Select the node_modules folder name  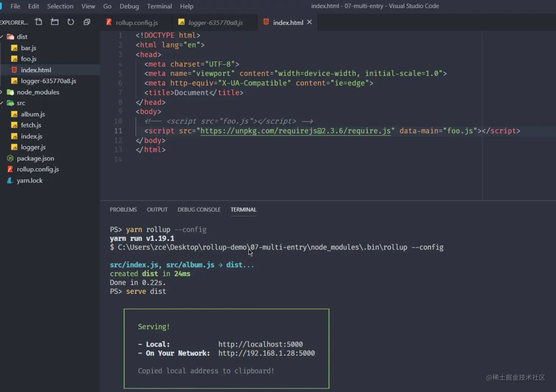click(38, 92)
